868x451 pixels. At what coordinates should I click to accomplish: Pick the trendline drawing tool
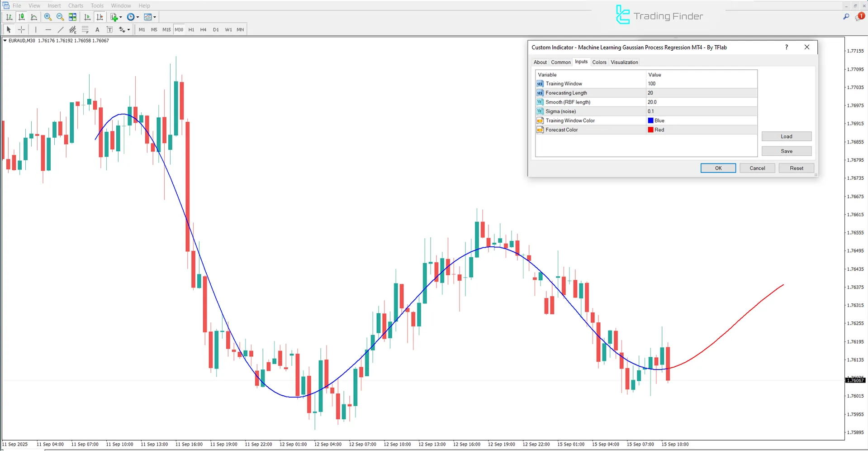coord(61,30)
